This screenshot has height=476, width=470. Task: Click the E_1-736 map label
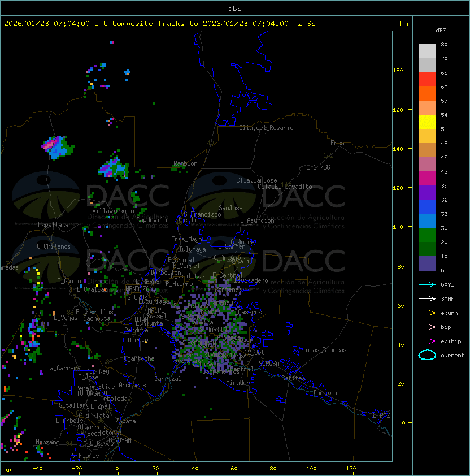(318, 167)
